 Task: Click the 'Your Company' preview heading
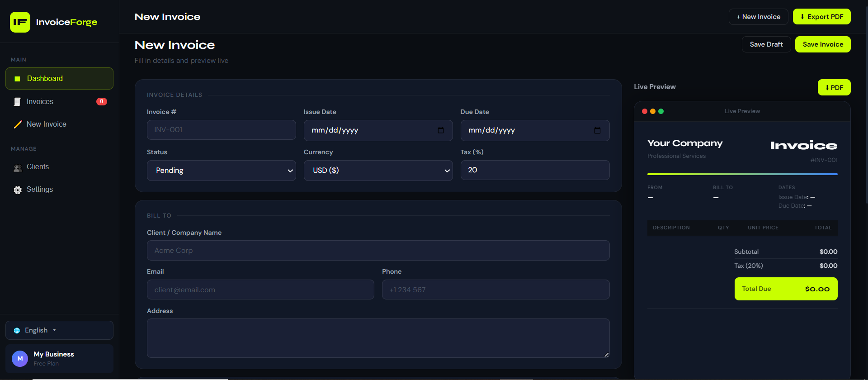(x=685, y=143)
